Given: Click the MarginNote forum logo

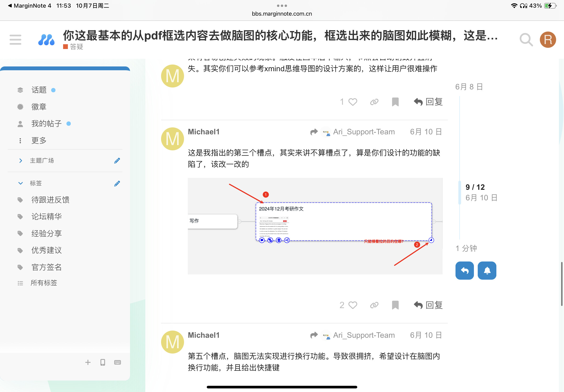Looking at the screenshot, I should [46, 40].
